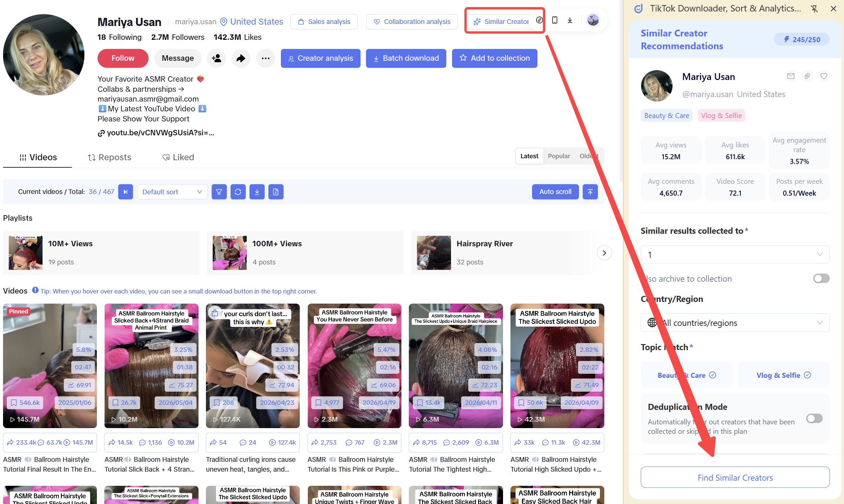844x504 pixels.
Task: Select the Latest sort tab
Action: tap(529, 156)
